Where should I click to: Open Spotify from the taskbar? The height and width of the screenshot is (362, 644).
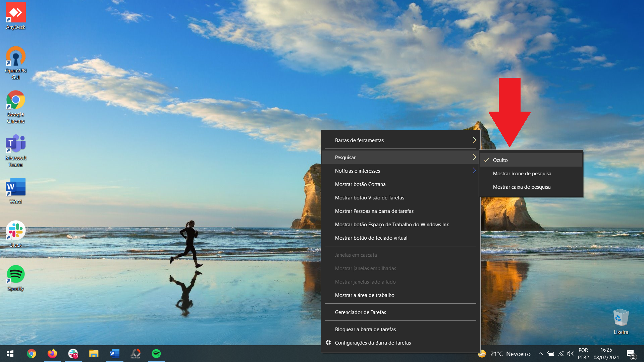click(x=156, y=354)
